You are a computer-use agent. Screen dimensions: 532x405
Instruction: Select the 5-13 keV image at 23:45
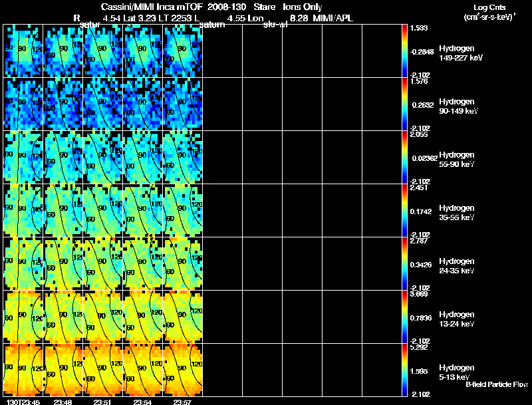23,370
